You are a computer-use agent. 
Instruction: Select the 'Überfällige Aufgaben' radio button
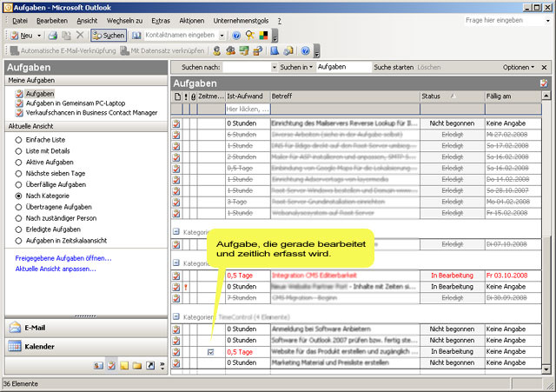tap(19, 185)
